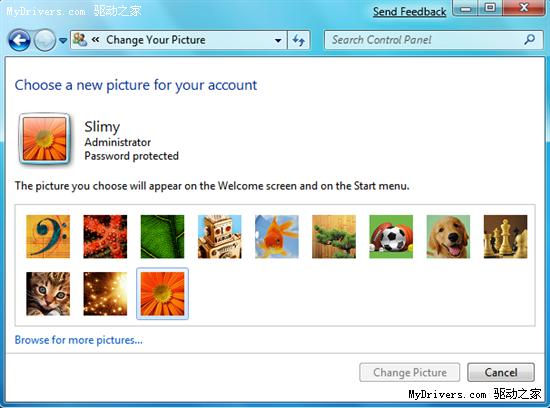The height and width of the screenshot is (408, 550).
Task: Open Browse for more pictures link
Action: (79, 340)
